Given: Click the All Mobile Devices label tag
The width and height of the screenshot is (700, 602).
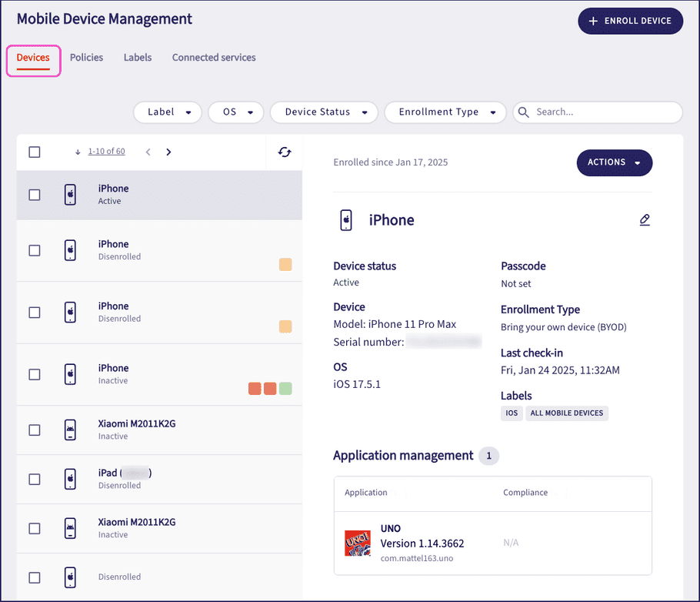Looking at the screenshot, I should coord(566,413).
